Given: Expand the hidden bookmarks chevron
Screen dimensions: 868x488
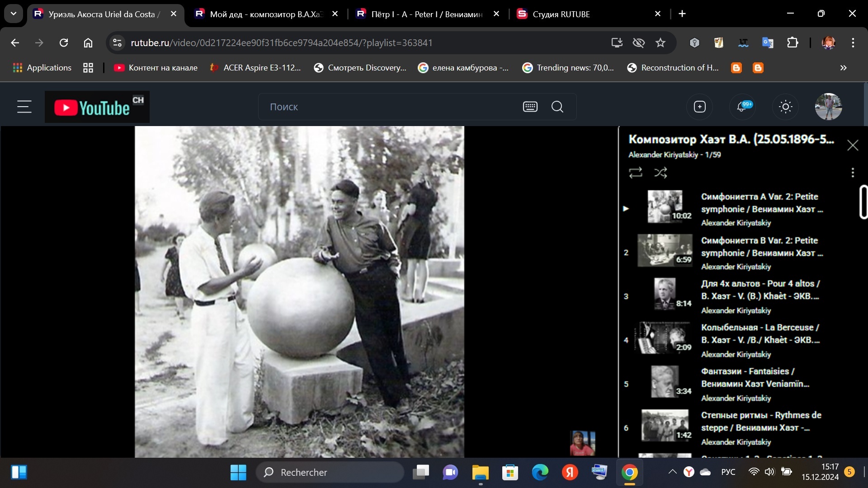Looking at the screenshot, I should [843, 68].
